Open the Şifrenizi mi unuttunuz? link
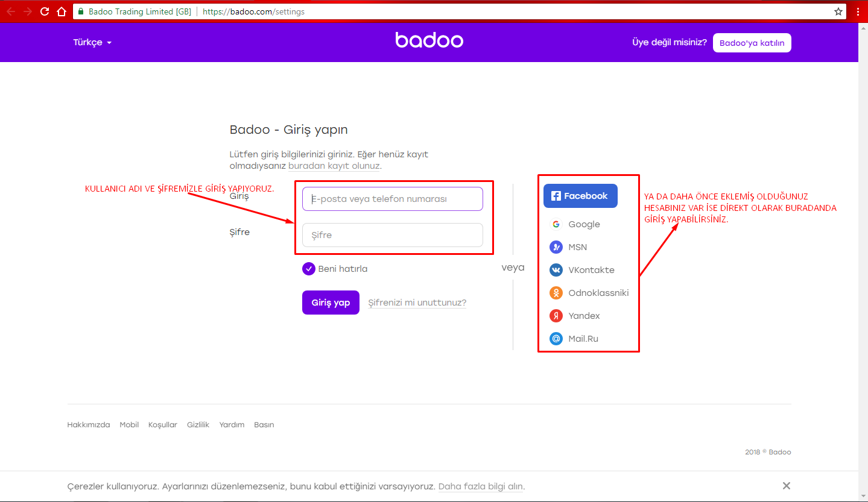The width and height of the screenshot is (868, 502). tap(417, 303)
